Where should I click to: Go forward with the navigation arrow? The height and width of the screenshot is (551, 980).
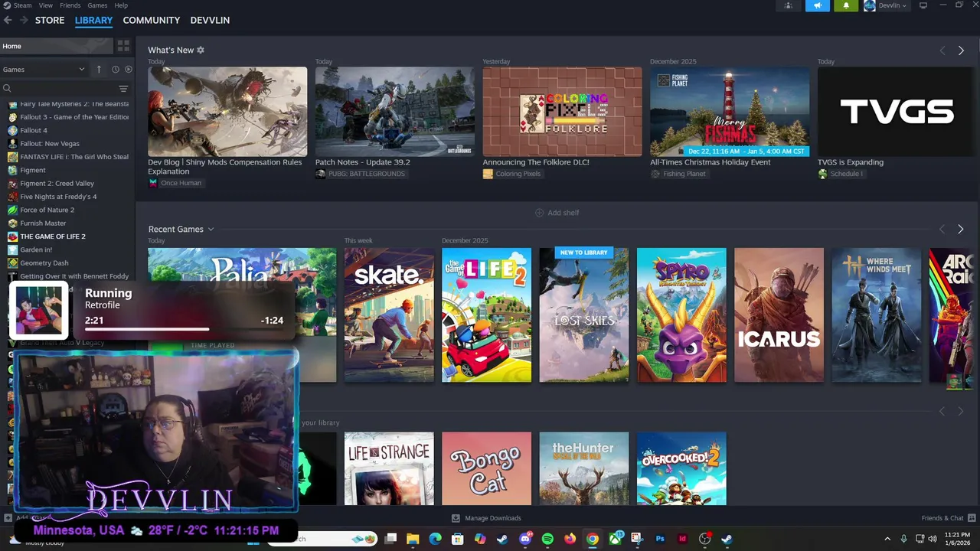coord(24,20)
